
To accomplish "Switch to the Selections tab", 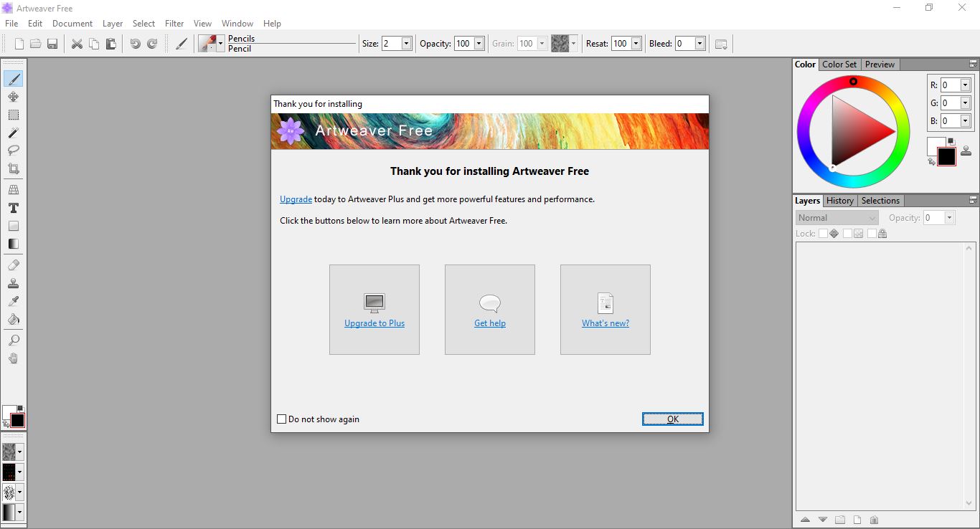I will (880, 201).
